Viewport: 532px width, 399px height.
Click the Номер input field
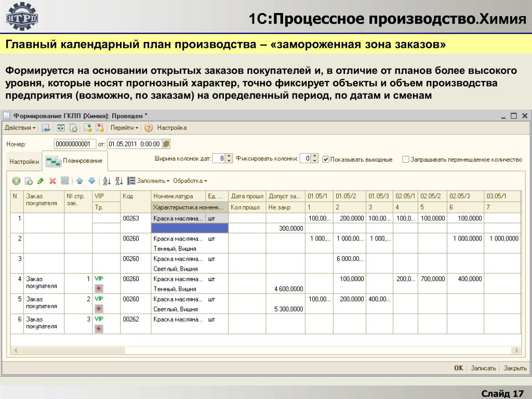74,144
